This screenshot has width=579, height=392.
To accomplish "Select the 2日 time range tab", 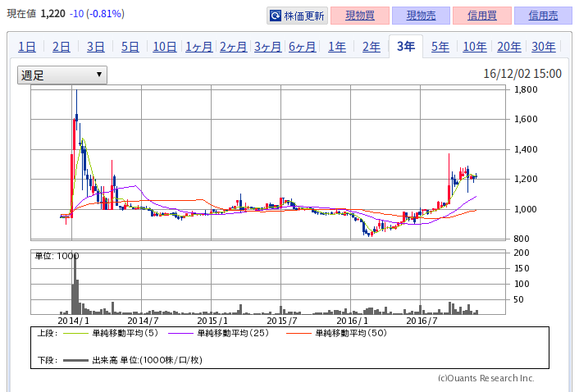I will 61,47.
